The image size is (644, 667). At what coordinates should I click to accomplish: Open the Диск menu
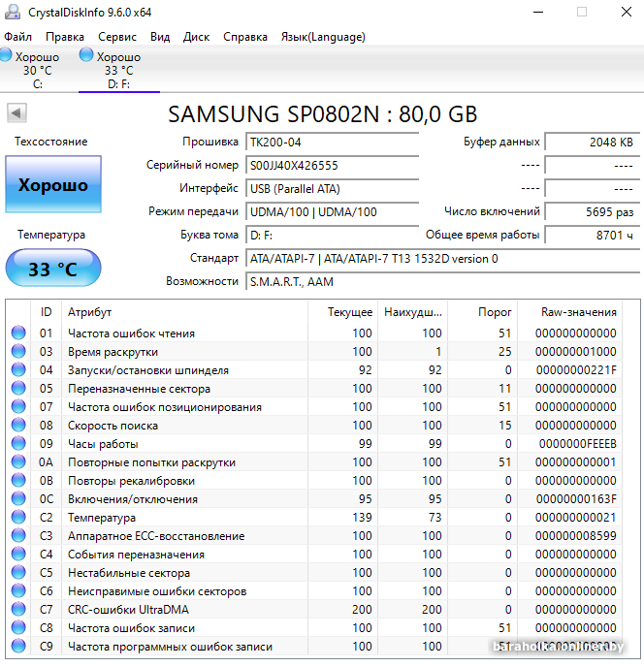[196, 37]
